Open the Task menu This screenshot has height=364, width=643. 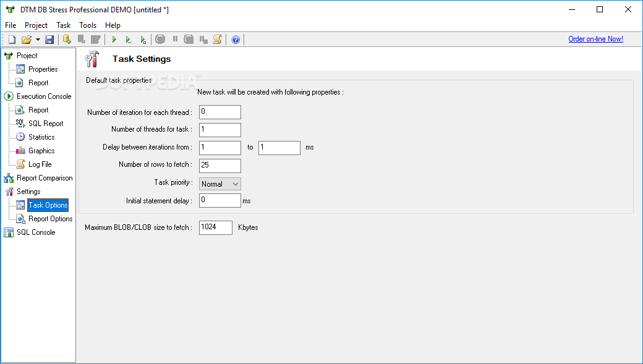click(x=64, y=25)
